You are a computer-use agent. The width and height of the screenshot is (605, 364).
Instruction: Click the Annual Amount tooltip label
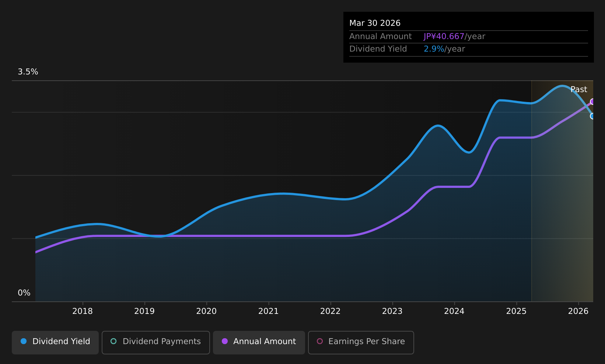click(x=381, y=36)
